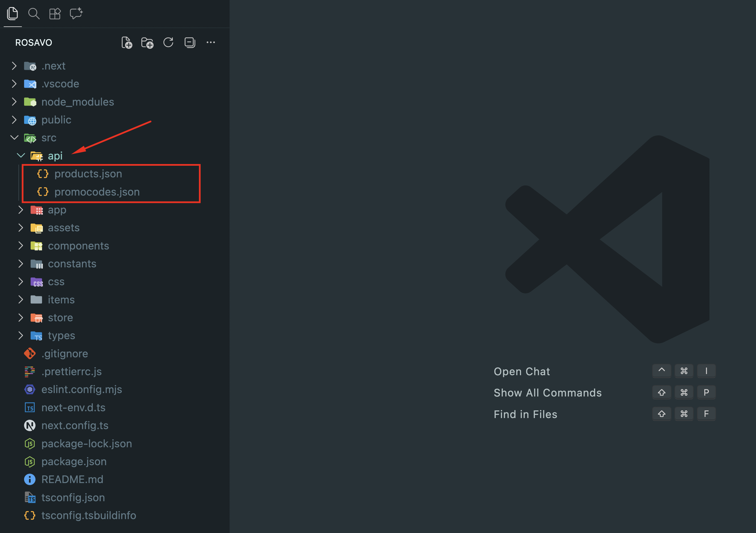Collapse the api folder chevron
Screen dimensions: 756x533
pos(21,156)
